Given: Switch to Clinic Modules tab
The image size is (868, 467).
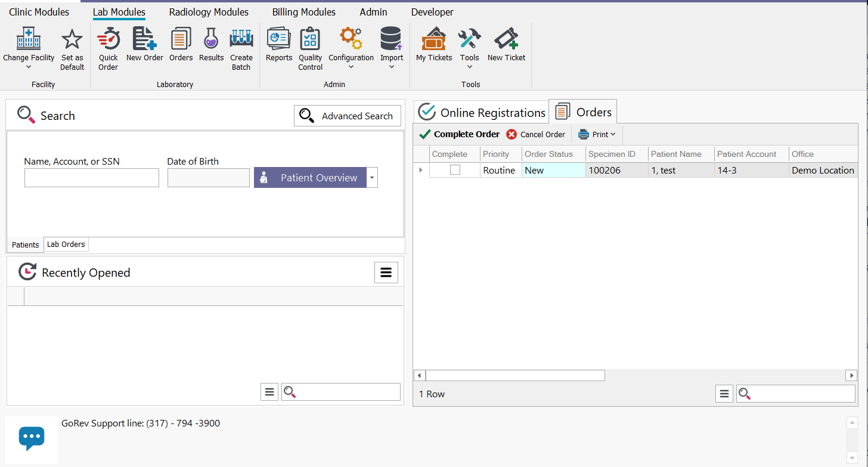Looking at the screenshot, I should tap(39, 12).
